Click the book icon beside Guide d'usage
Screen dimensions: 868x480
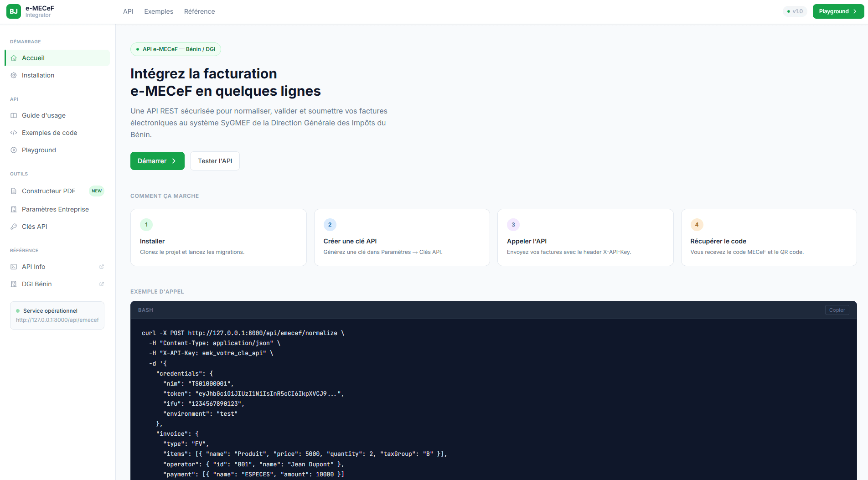coord(14,115)
